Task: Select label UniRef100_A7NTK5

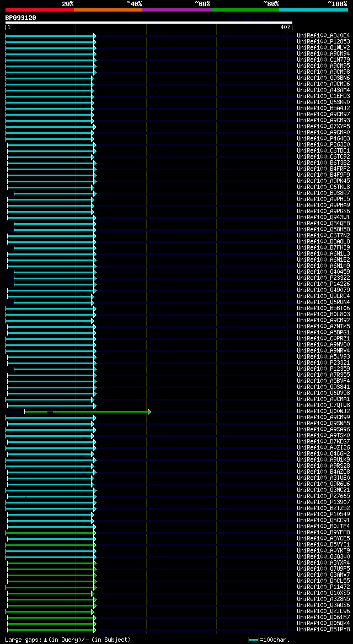Action: click(x=323, y=327)
